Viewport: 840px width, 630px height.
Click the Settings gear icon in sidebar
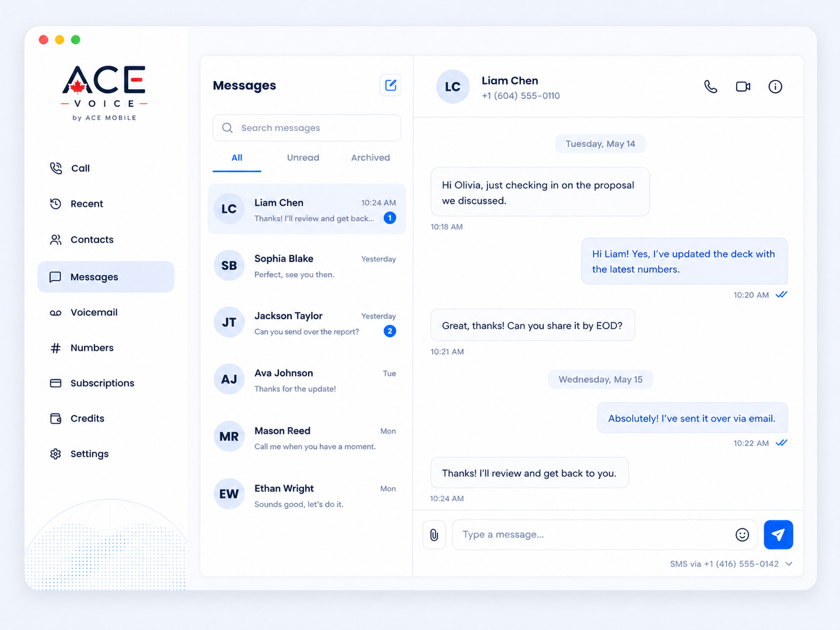[56, 454]
